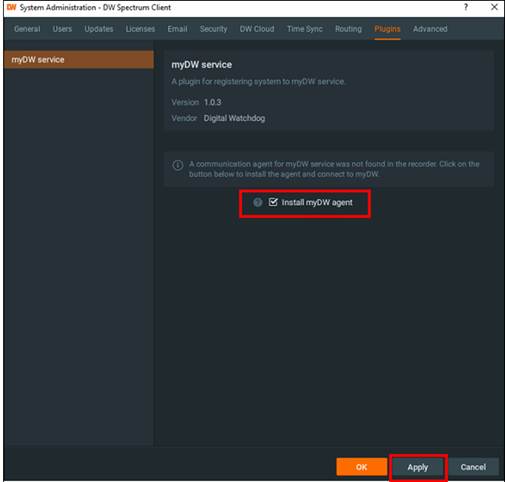
Task: Open the Time Sync tab
Action: click(305, 29)
